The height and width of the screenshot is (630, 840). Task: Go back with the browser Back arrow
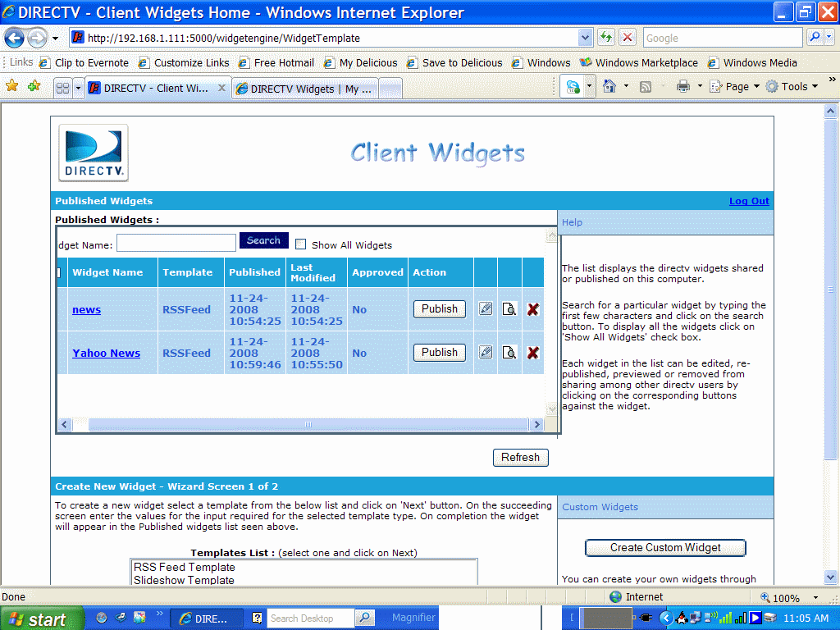14,38
